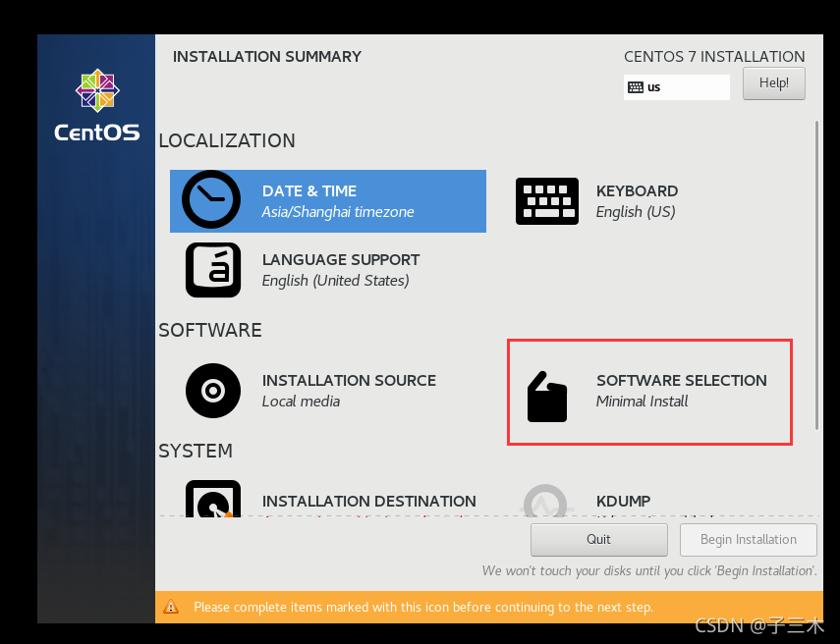Click 'Local media' source value
Image resolution: width=840 pixels, height=644 pixels.
point(301,402)
